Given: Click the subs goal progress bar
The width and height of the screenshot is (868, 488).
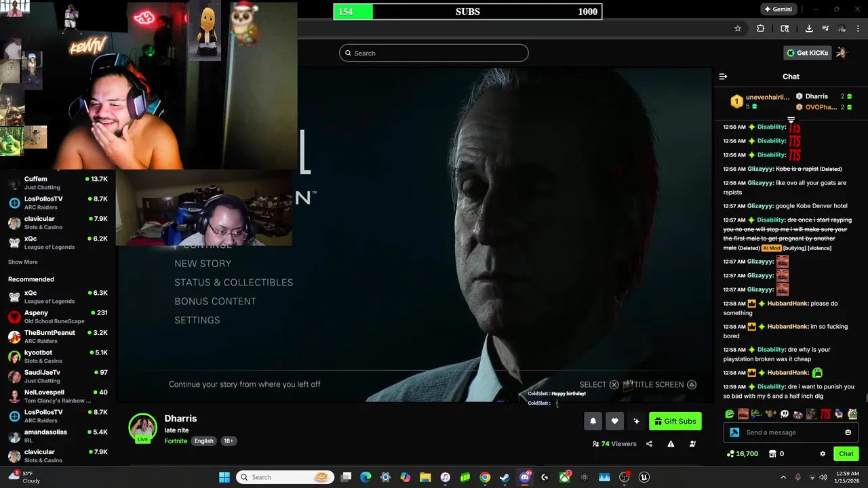Looking at the screenshot, I should (x=467, y=12).
